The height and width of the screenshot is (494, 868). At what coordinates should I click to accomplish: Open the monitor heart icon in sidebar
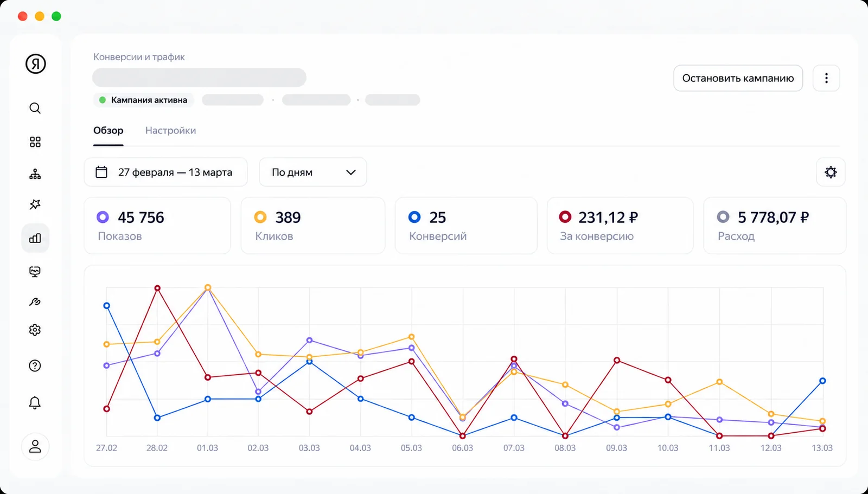[35, 272]
